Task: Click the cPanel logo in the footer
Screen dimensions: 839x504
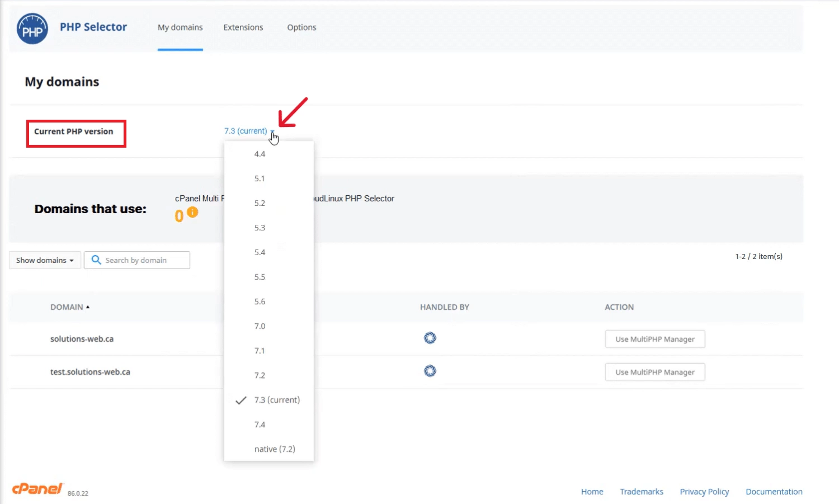Action: (x=36, y=487)
